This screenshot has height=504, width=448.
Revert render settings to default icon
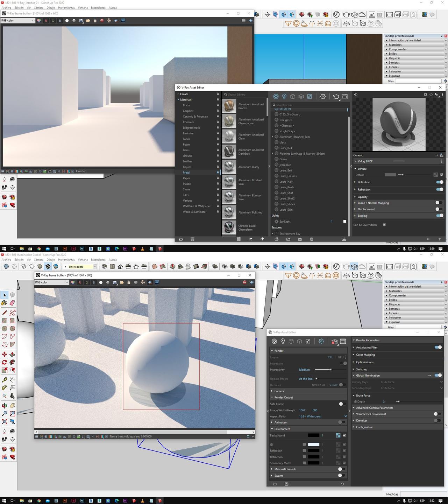pos(342,484)
